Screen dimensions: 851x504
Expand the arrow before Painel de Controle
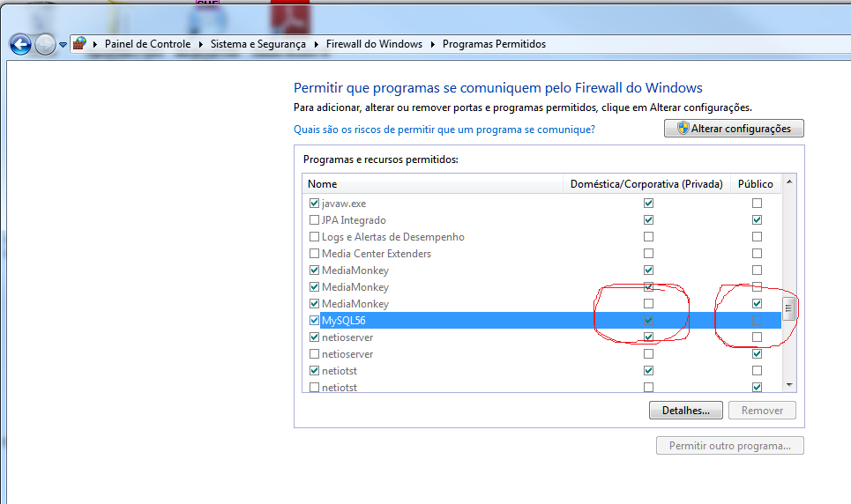pyautogui.click(x=95, y=44)
